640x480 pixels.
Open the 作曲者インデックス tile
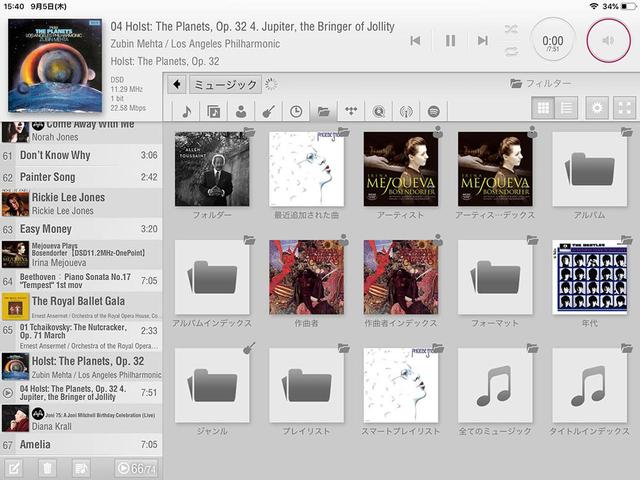point(401,277)
